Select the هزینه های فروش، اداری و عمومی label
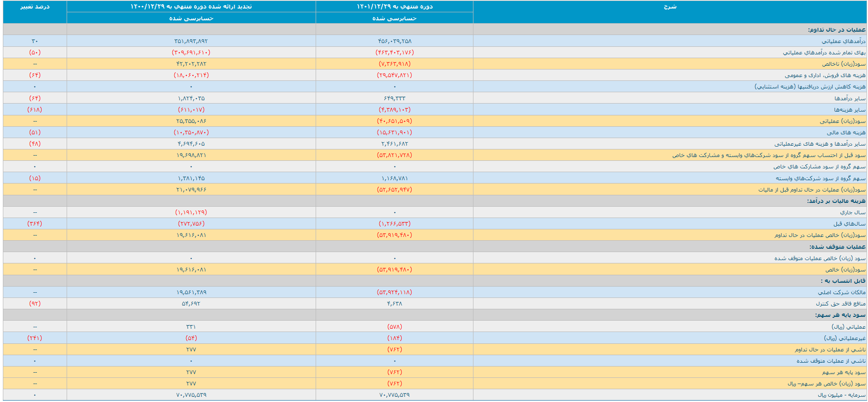This screenshot has height=402, width=868. coord(825,75)
